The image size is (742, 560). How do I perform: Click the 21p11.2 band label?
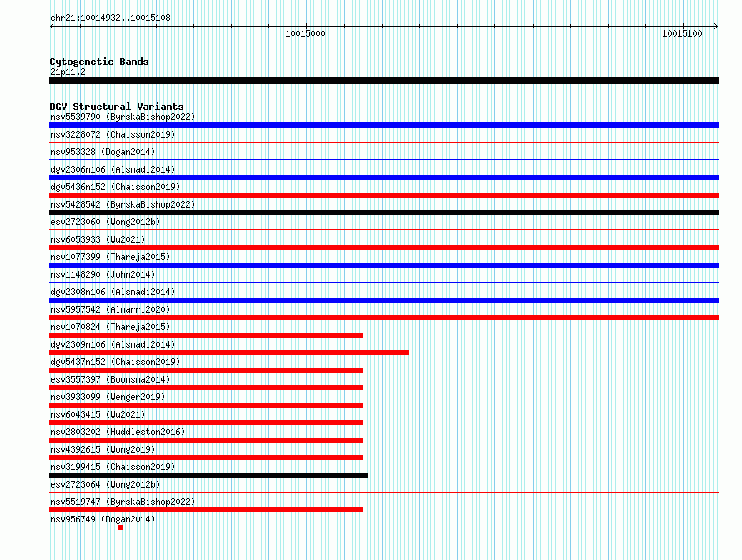coord(68,72)
